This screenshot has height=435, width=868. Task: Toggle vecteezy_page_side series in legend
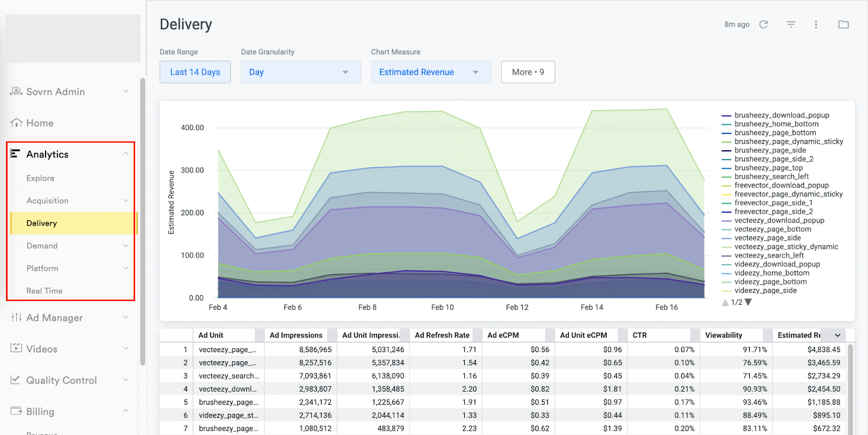767,238
